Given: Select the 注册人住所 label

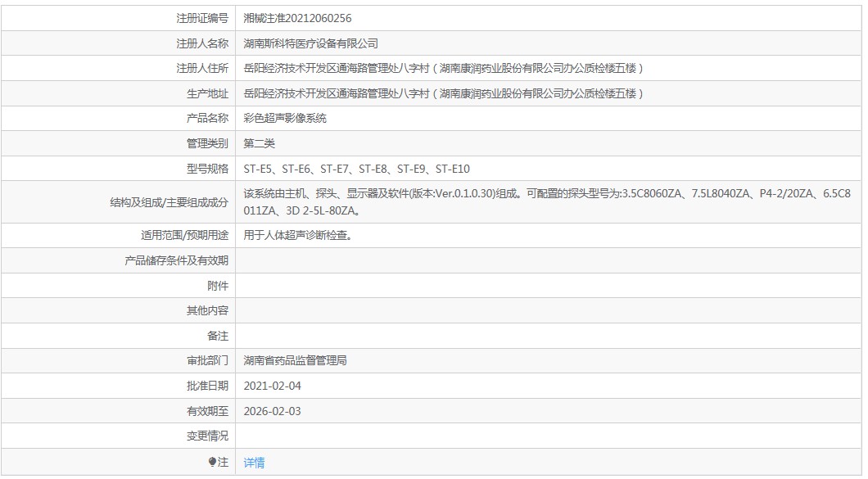Looking at the screenshot, I should (202, 68).
